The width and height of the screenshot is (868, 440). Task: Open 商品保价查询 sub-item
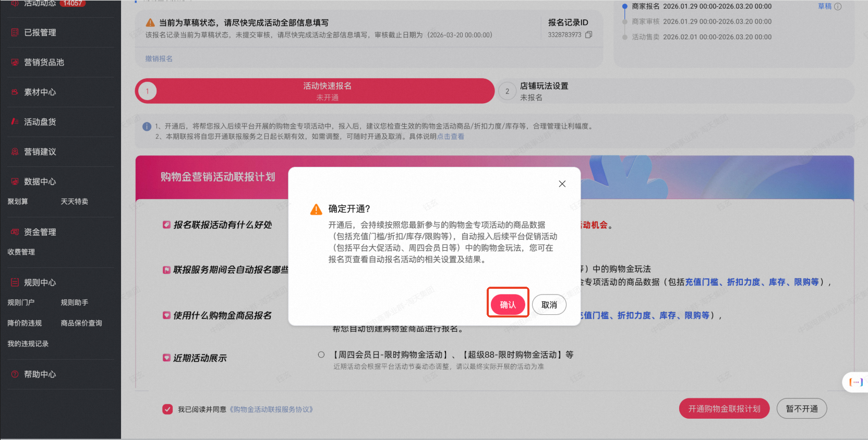pyautogui.click(x=81, y=323)
